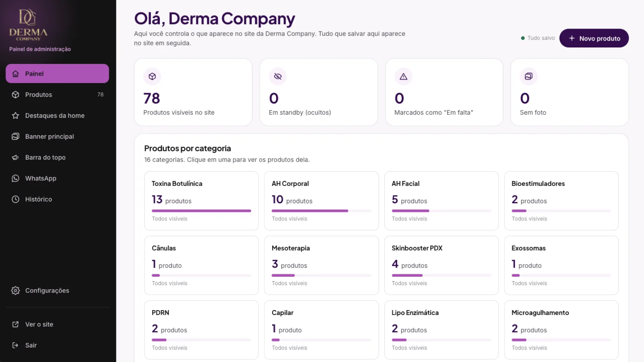644x362 pixels.
Task: Open the Produtos menu item
Action: pos(57,95)
